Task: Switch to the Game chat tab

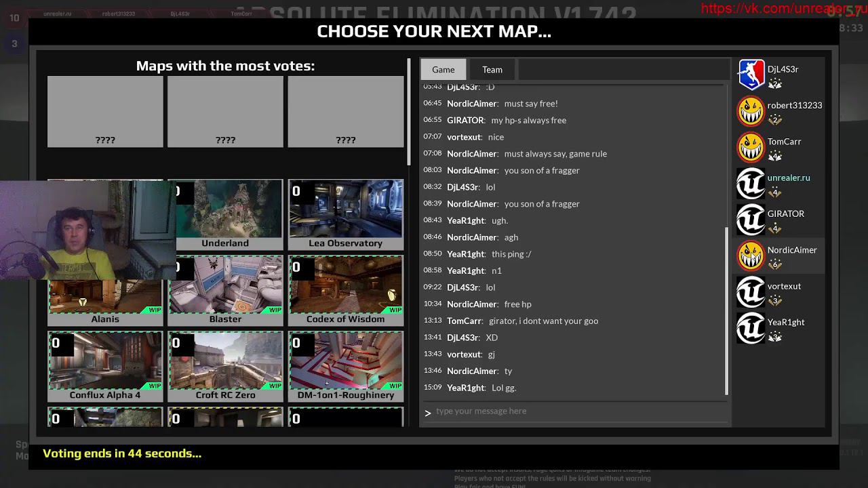Action: 443,69
